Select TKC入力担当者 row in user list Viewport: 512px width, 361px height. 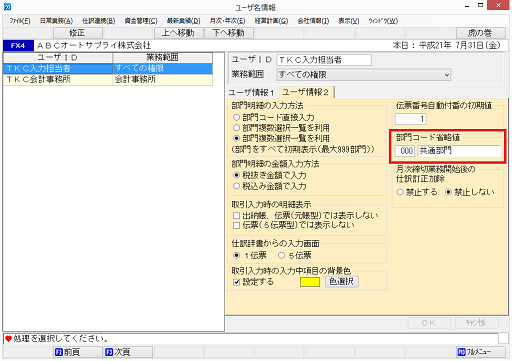coord(108,69)
